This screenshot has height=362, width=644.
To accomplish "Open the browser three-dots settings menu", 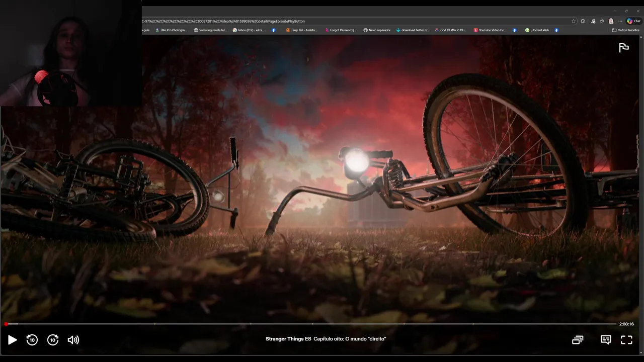I will (x=620, y=21).
